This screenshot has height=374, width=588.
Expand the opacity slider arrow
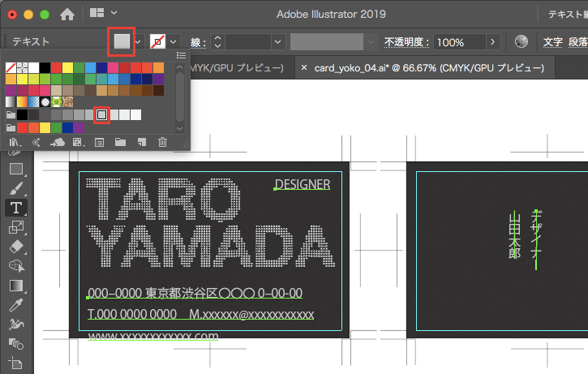point(491,41)
